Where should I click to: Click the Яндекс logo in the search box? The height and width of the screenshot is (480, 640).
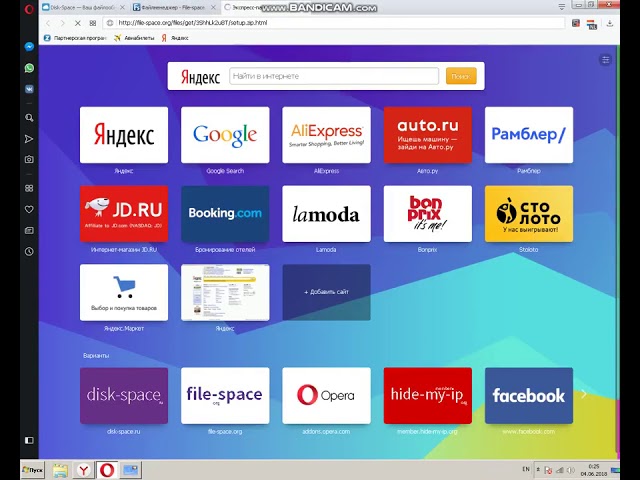coord(200,76)
